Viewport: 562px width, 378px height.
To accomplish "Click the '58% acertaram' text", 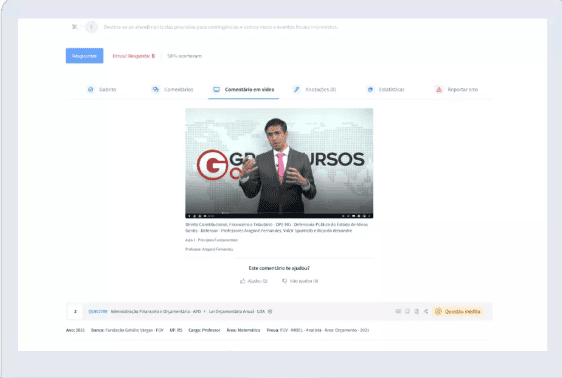I will (185, 56).
